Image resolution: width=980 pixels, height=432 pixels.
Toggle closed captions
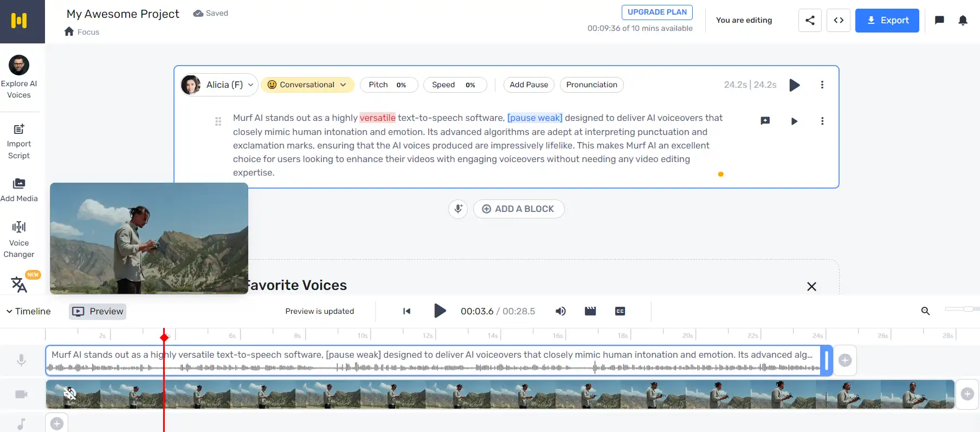[x=620, y=311]
